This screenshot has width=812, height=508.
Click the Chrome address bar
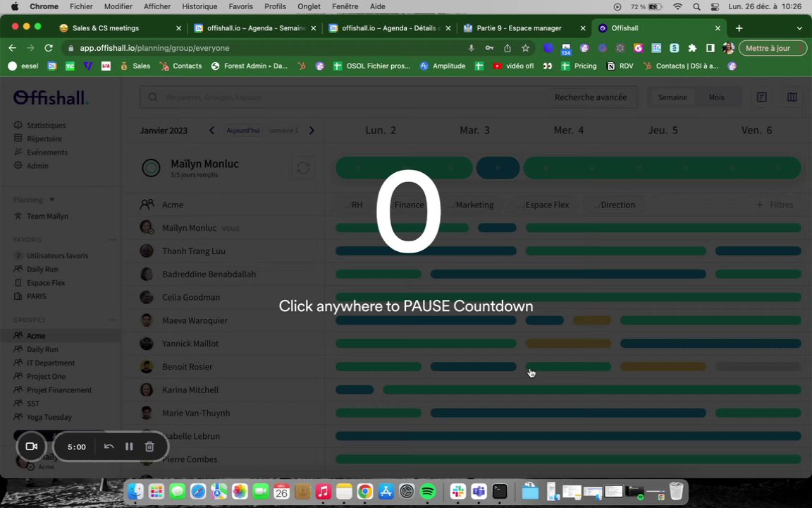coord(269,48)
